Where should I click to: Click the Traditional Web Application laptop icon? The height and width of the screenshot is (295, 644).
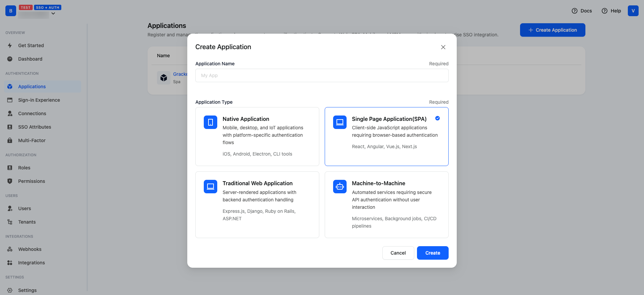(210, 187)
